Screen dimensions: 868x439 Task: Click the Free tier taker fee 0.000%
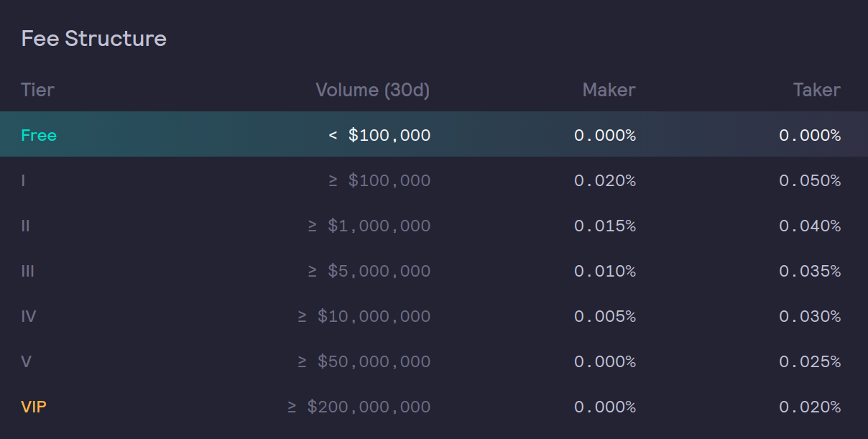(x=810, y=135)
